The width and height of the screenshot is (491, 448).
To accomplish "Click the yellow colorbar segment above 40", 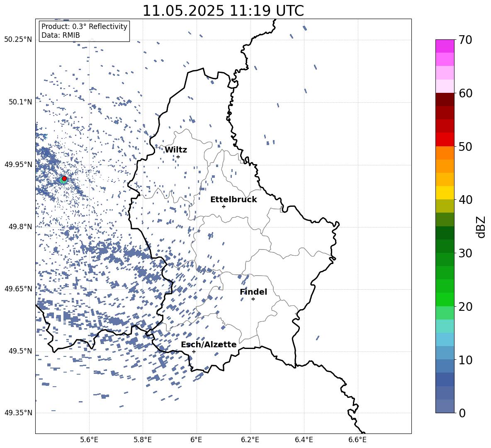I will [x=445, y=193].
